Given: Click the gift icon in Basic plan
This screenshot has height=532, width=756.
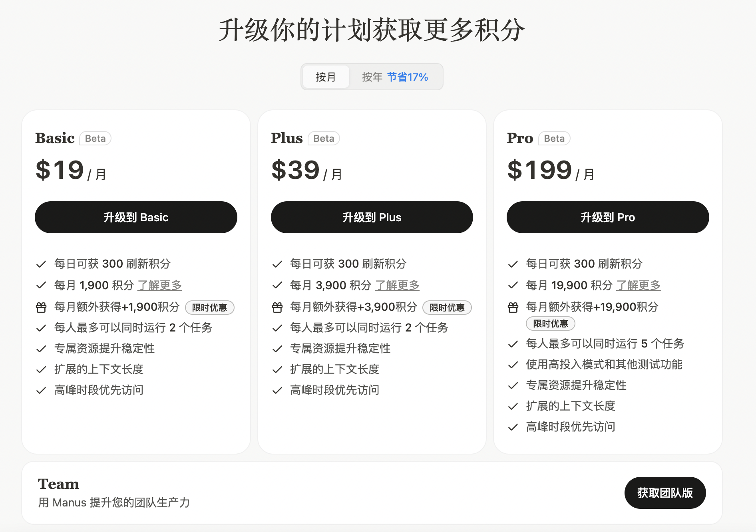Looking at the screenshot, I should coord(41,308).
